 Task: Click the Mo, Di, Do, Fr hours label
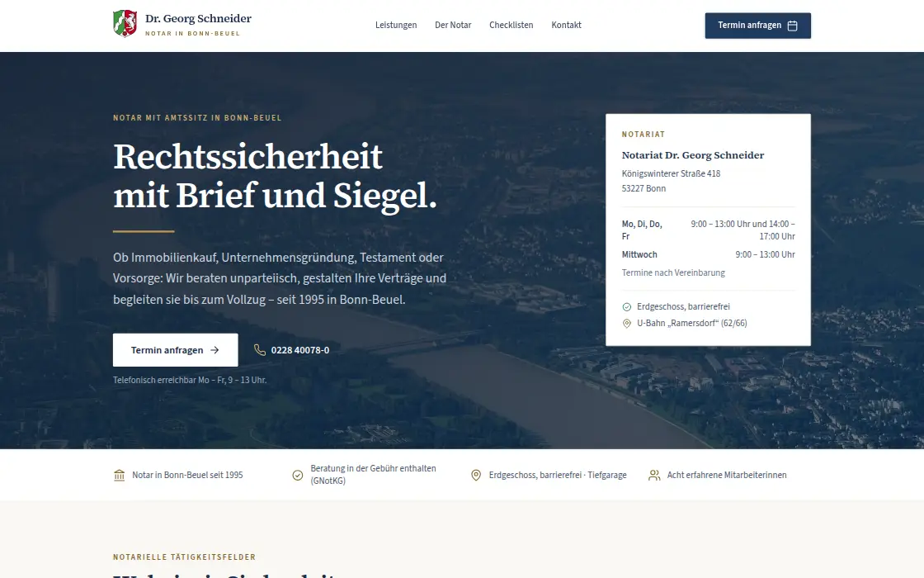(643, 230)
